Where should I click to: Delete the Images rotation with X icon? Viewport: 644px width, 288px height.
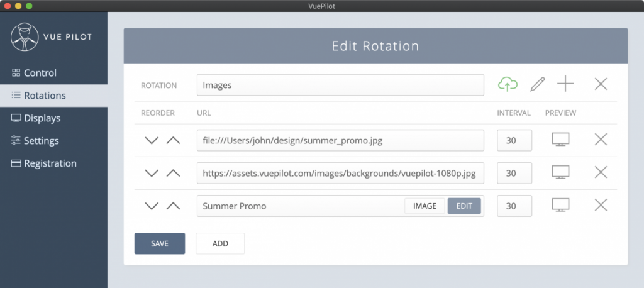[x=601, y=84]
